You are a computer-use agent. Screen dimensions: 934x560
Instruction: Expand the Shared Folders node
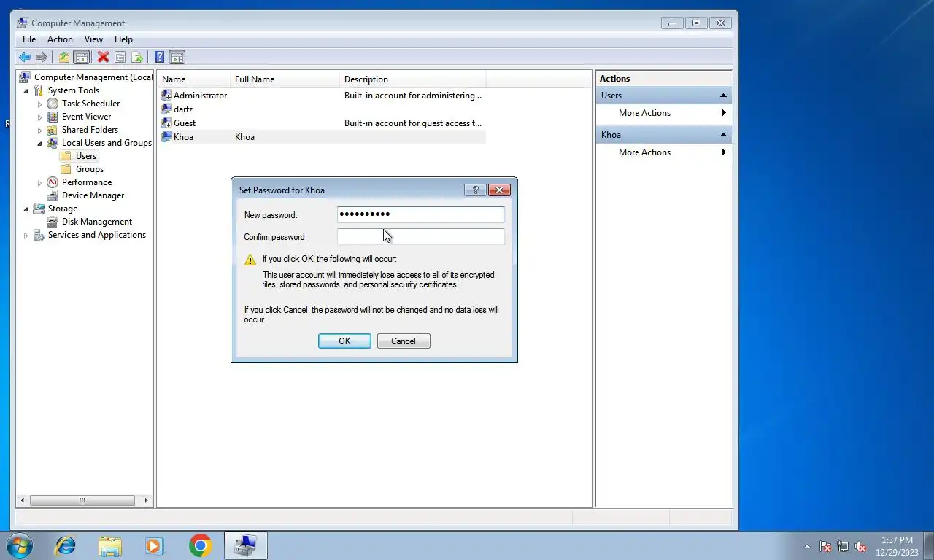(40, 131)
